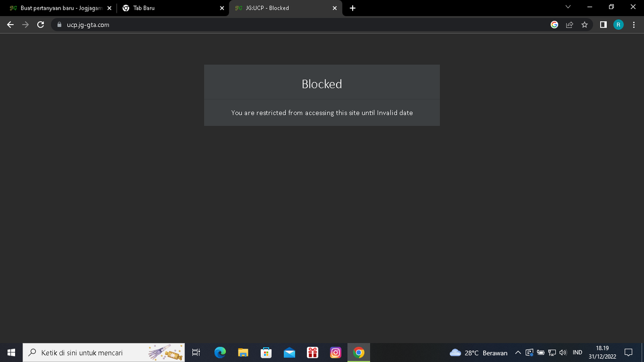
Task: Open the clock showing 18.19
Action: [x=602, y=352]
